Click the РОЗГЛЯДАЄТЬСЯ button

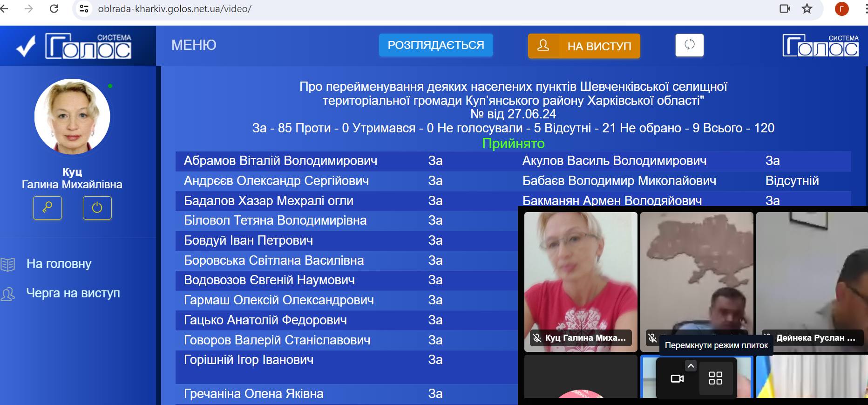point(436,45)
